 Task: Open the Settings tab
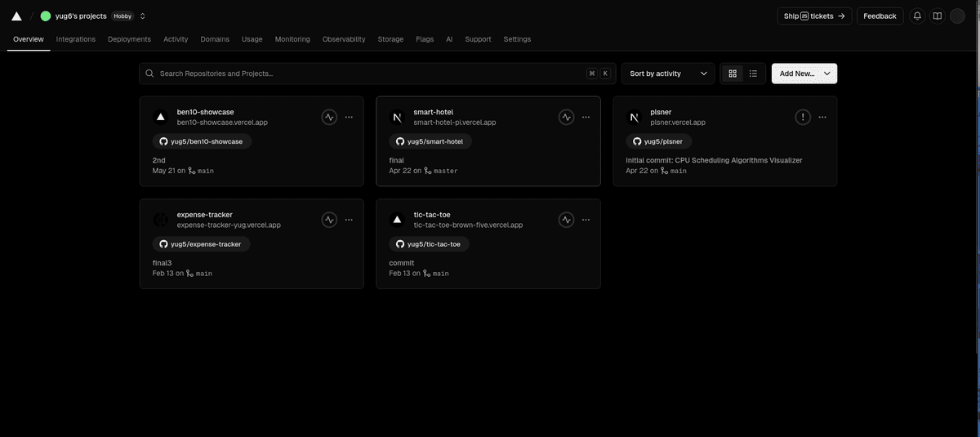517,39
